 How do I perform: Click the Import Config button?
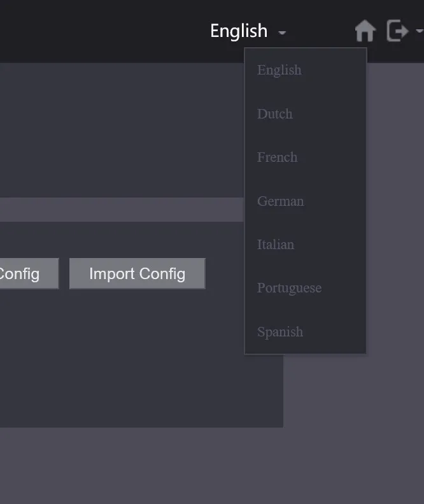point(137,273)
